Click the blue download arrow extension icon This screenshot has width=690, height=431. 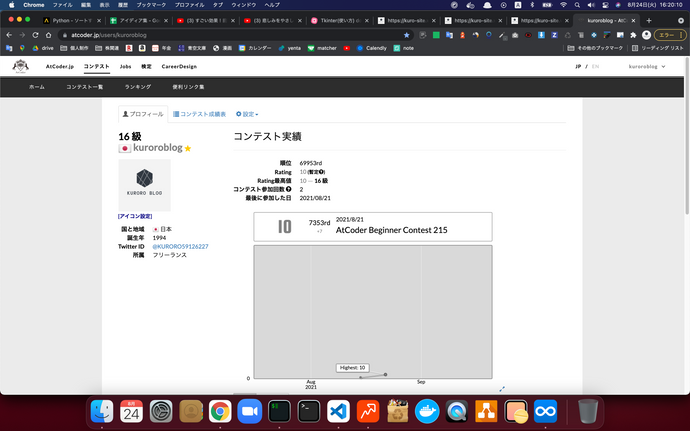541,35
